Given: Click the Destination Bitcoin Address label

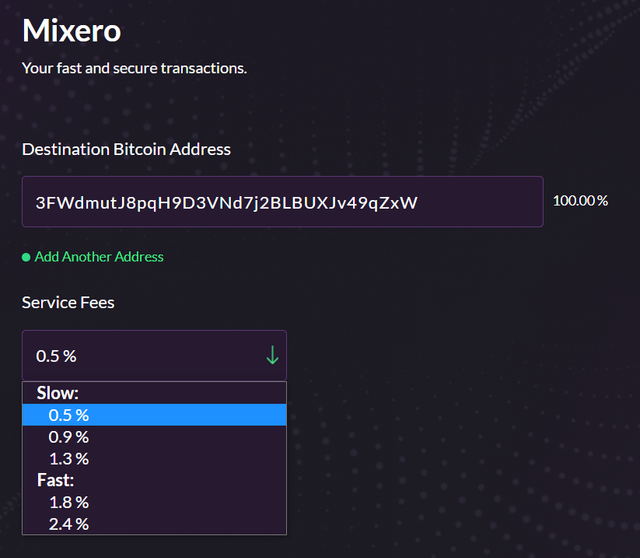Looking at the screenshot, I should coord(126,149).
